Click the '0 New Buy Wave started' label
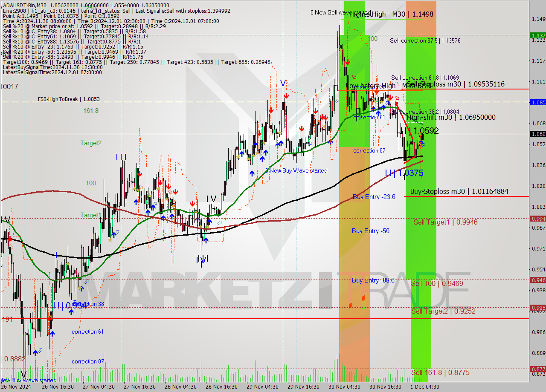546x392 pixels. [x=296, y=171]
